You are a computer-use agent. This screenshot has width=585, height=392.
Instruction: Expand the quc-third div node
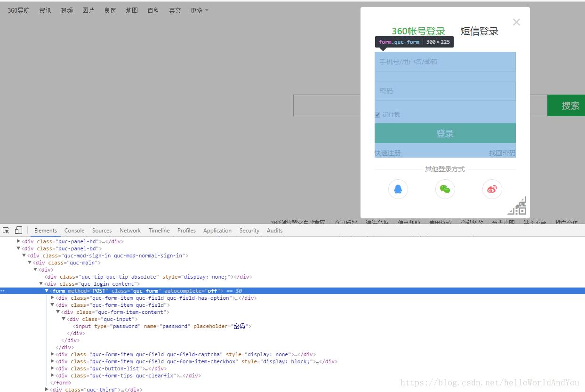click(47, 389)
